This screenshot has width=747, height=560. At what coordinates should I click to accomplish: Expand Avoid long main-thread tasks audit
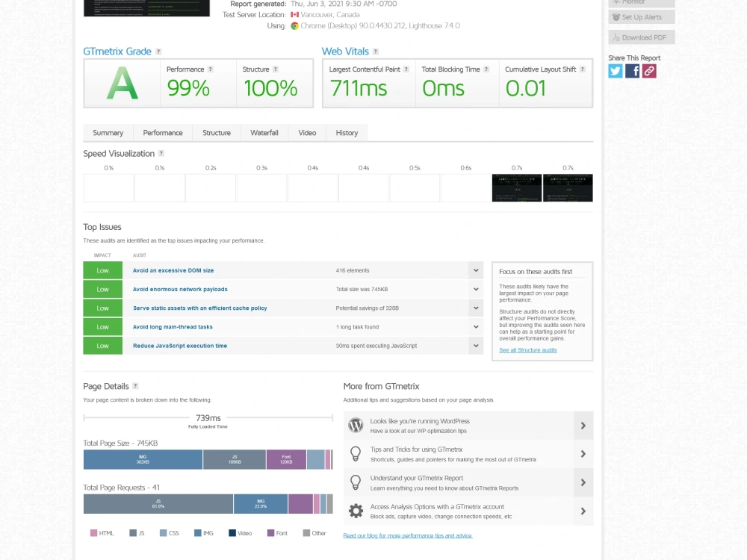click(475, 327)
